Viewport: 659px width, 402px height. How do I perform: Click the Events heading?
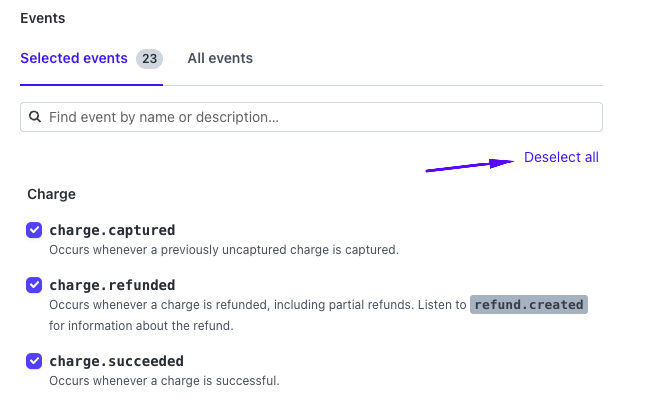click(x=42, y=17)
